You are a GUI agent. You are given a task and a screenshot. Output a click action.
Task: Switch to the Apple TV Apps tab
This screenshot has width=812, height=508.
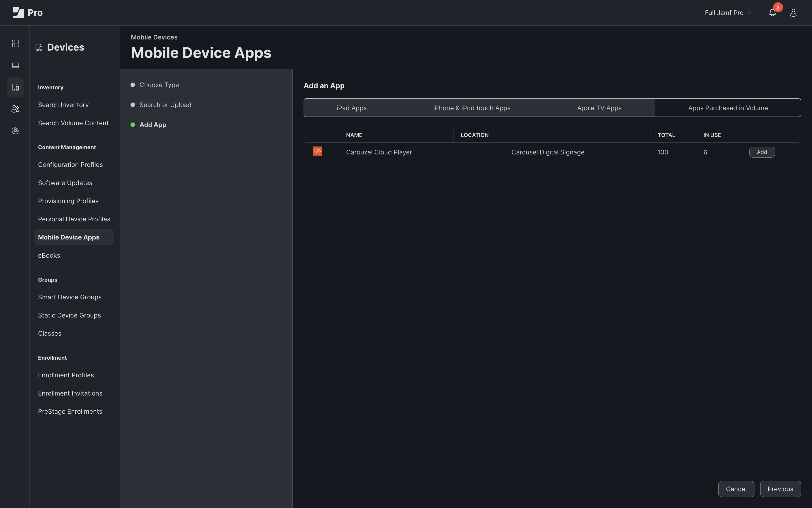click(x=599, y=108)
